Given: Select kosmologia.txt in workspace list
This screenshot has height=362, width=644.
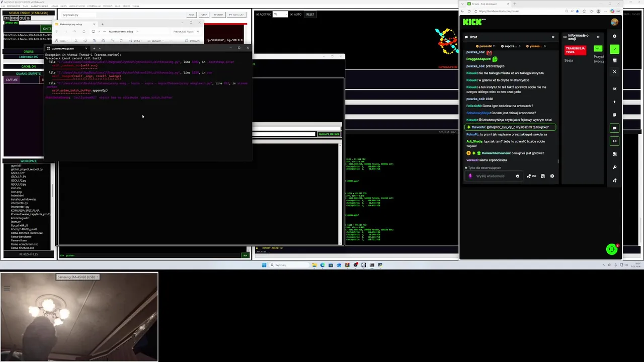Looking at the screenshot, I should [x=20, y=218].
